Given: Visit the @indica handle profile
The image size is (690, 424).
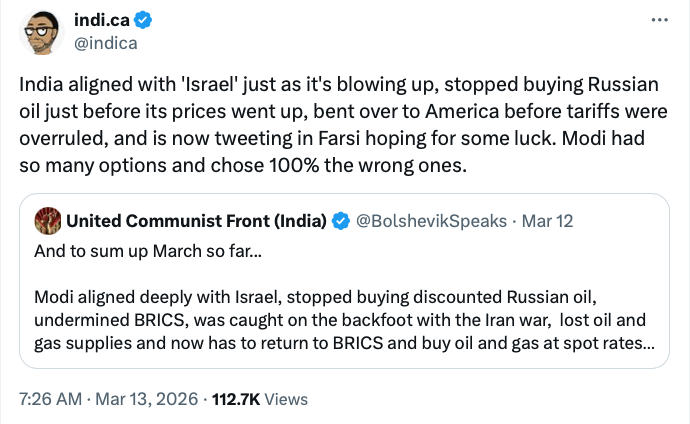Looking at the screenshot, I should pyautogui.click(x=105, y=44).
